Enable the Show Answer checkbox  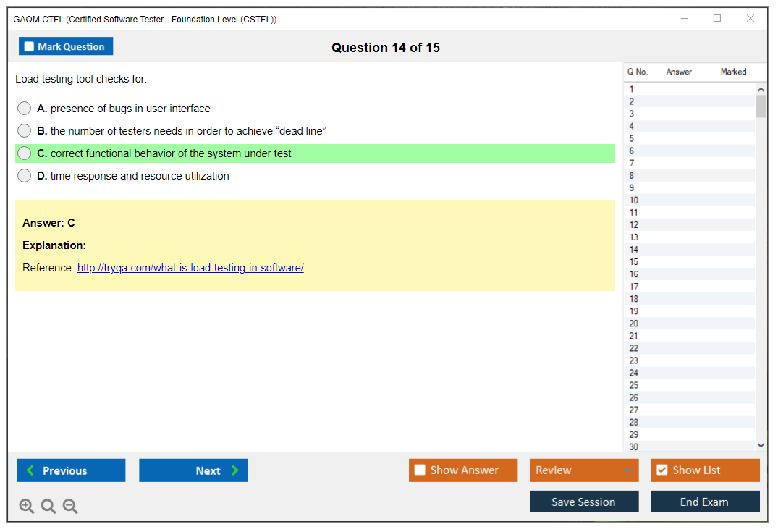(x=420, y=470)
